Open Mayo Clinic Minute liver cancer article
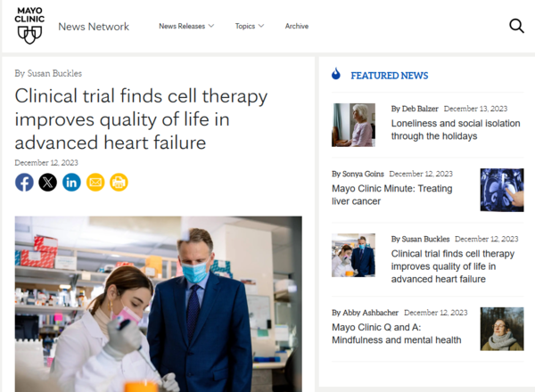The height and width of the screenshot is (392, 535). click(392, 194)
